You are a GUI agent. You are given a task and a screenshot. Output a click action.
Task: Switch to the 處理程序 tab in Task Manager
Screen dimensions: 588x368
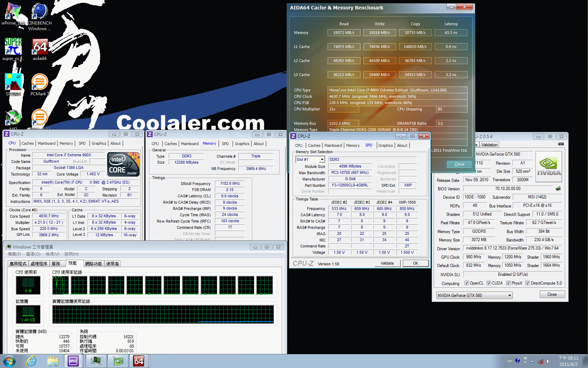pyautogui.click(x=39, y=264)
